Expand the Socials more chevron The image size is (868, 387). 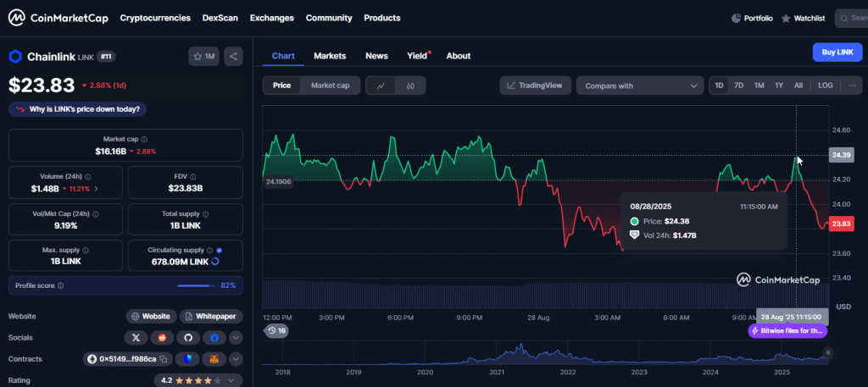236,338
